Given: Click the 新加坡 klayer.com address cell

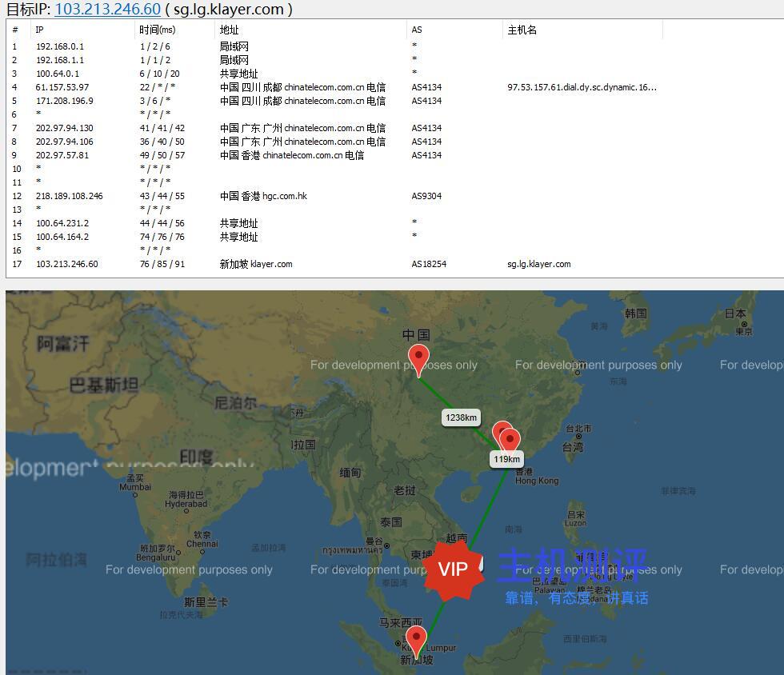Looking at the screenshot, I should pos(256,264).
